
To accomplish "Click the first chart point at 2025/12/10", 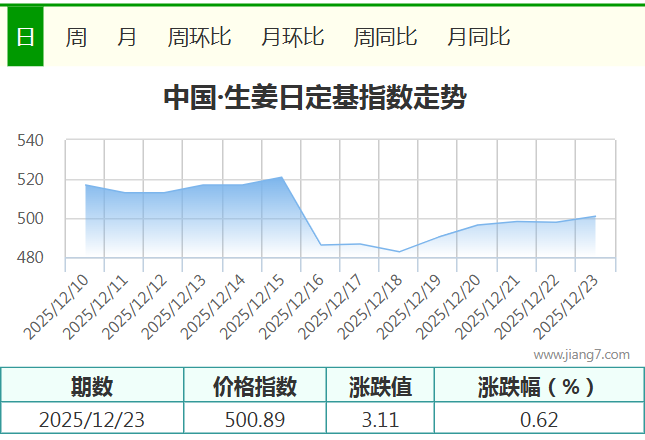I will coord(86,185).
